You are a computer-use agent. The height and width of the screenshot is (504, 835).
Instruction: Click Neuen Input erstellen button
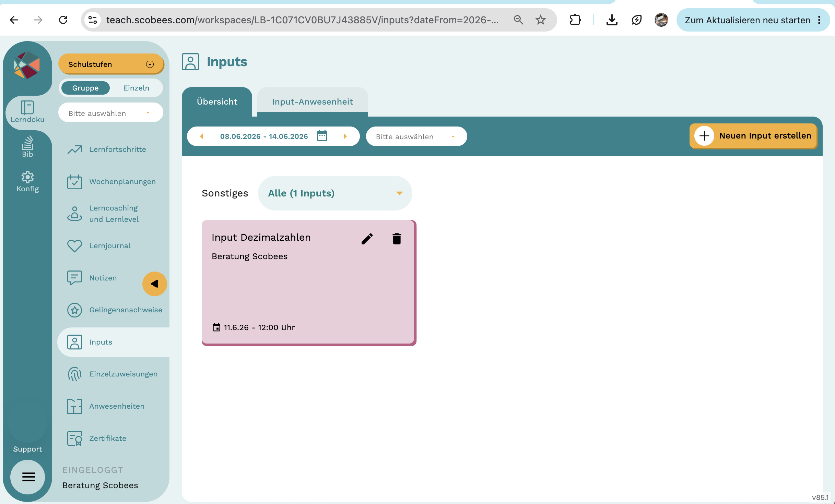click(753, 136)
